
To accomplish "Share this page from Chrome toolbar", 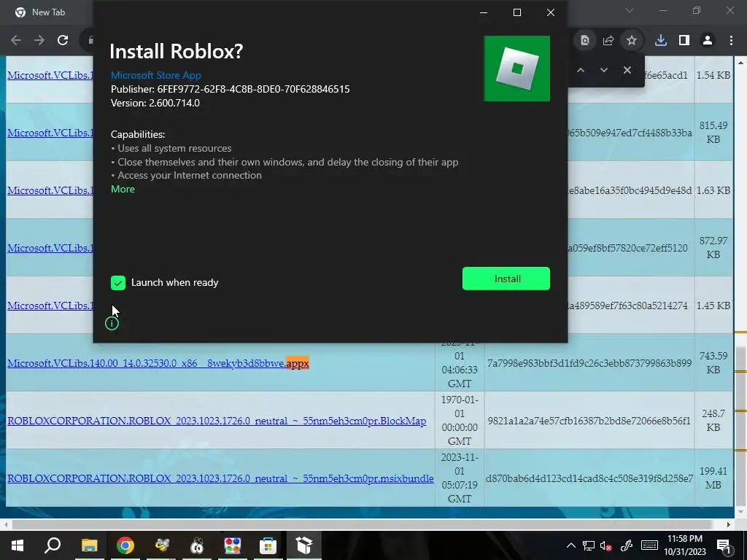I will point(608,41).
